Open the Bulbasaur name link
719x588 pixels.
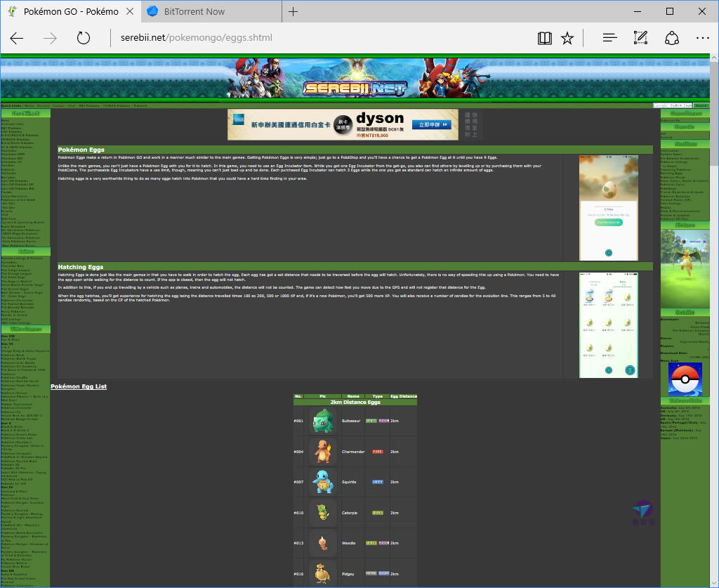click(x=351, y=421)
